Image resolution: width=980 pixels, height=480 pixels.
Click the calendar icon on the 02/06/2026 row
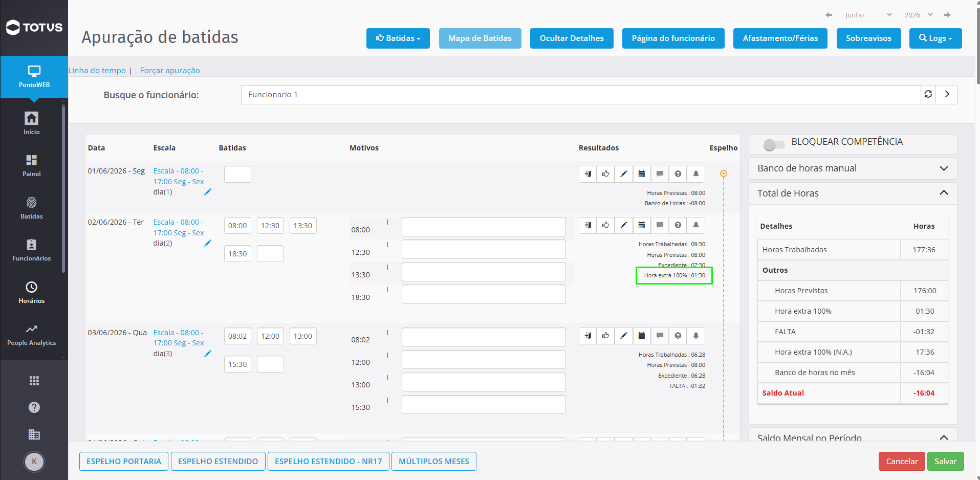641,225
